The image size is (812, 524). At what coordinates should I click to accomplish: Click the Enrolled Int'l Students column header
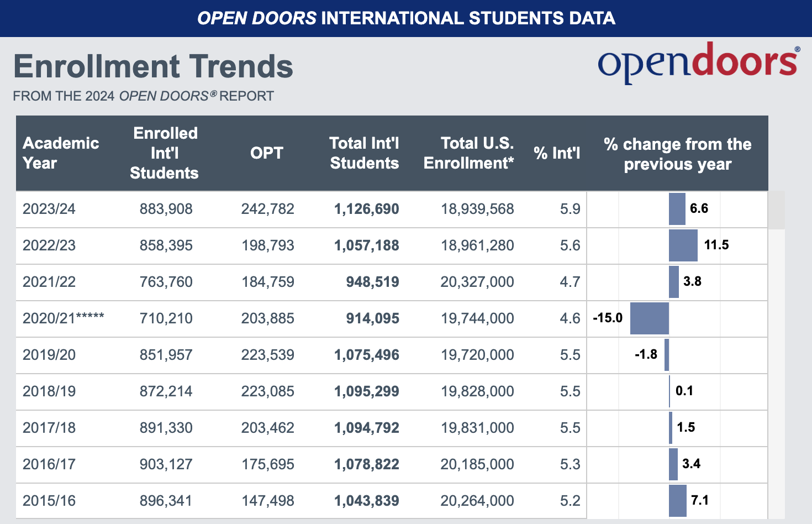point(165,153)
